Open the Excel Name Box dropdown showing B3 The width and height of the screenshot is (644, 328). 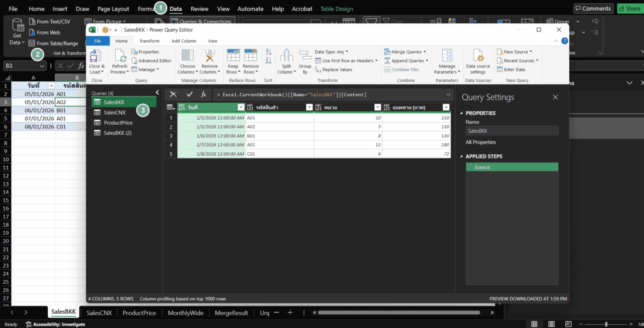(42, 65)
